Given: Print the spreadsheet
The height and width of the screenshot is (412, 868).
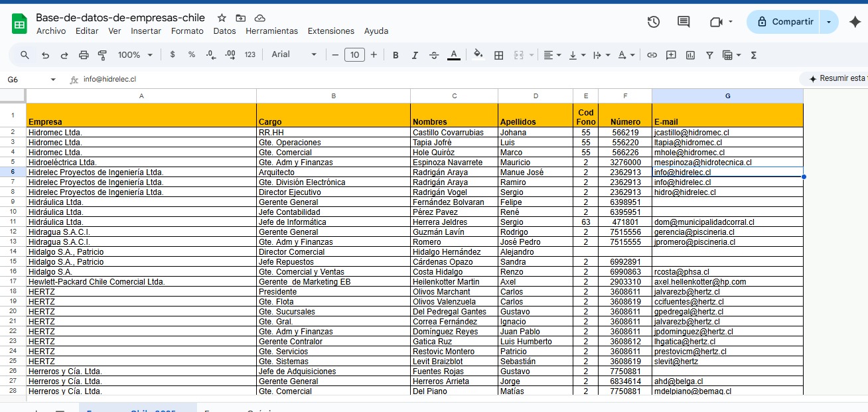Looking at the screenshot, I should 84,55.
